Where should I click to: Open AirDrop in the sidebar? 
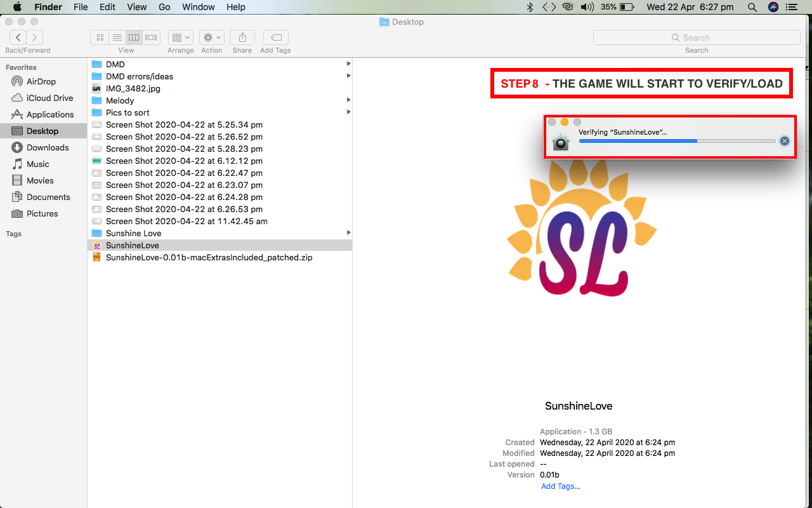[41, 81]
